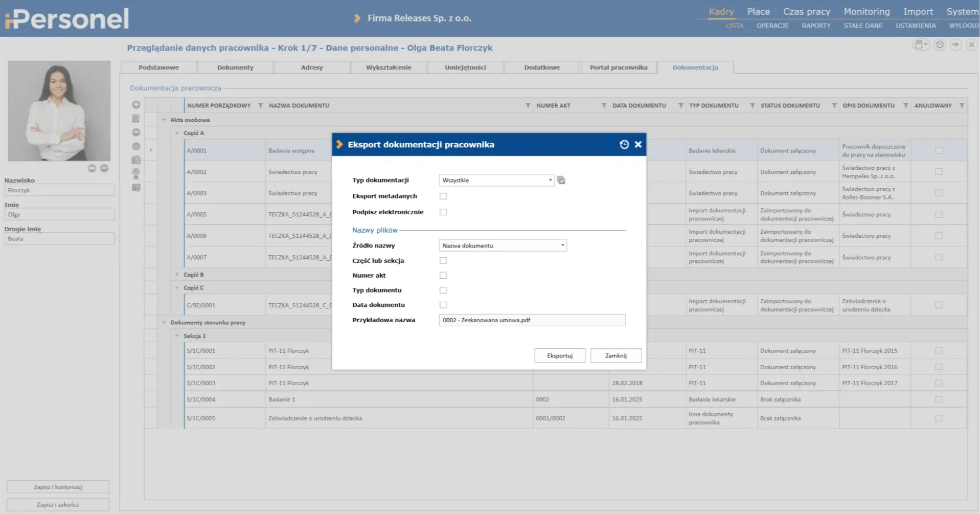Click the Przykładowa nazwa text field
The height and width of the screenshot is (514, 980).
pyautogui.click(x=532, y=321)
